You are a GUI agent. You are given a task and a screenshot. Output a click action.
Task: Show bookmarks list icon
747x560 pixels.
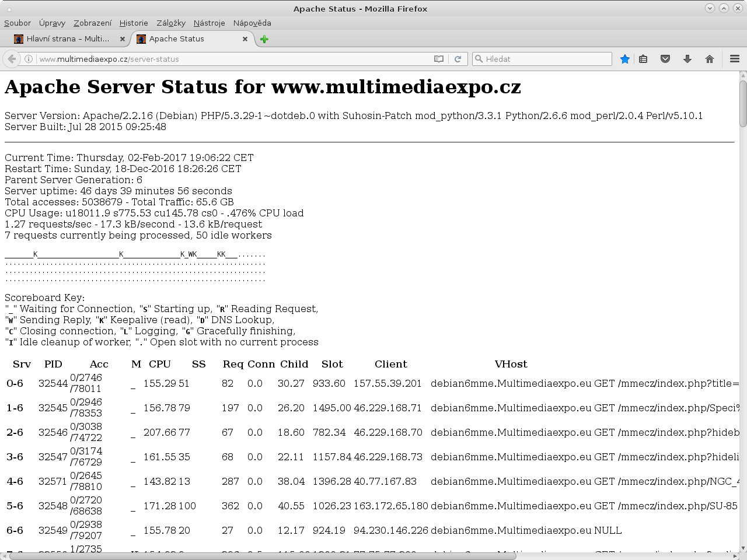pos(643,59)
